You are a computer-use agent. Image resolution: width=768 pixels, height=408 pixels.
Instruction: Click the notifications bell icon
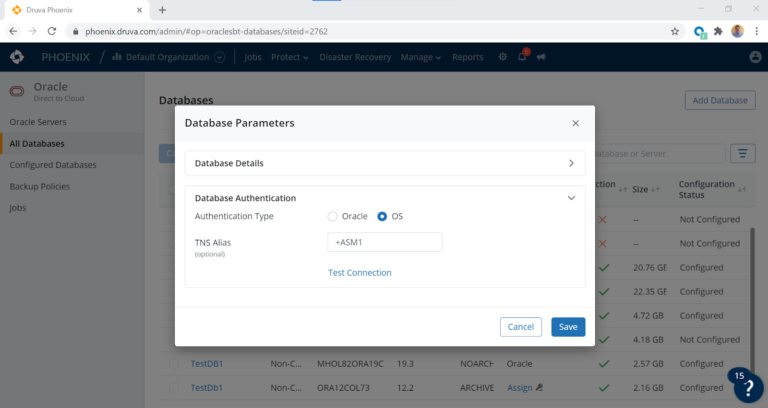522,57
